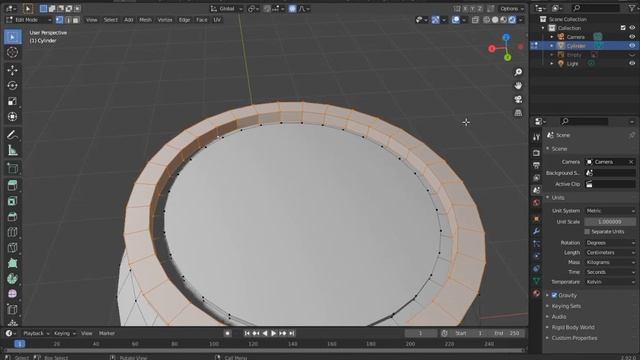Open the Mesh menu
The height and width of the screenshot is (360, 640).
point(145,20)
